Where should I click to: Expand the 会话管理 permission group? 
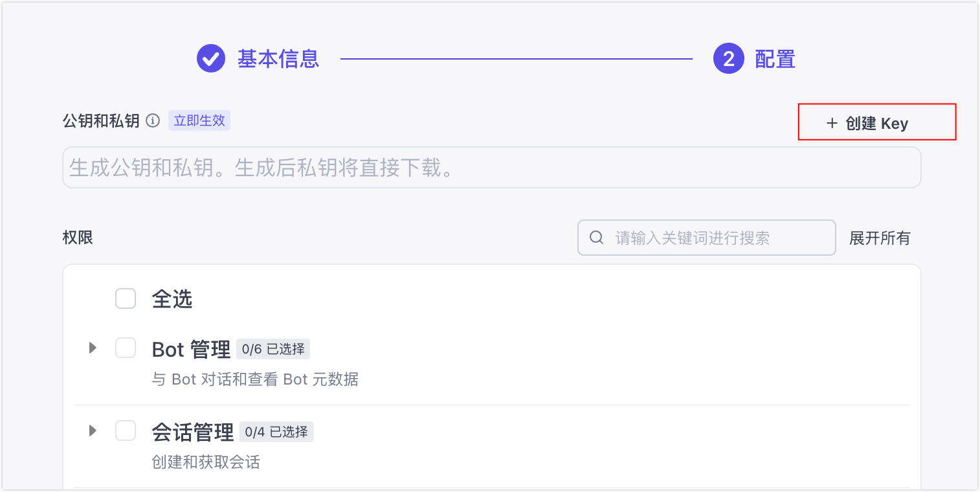pyautogui.click(x=93, y=430)
